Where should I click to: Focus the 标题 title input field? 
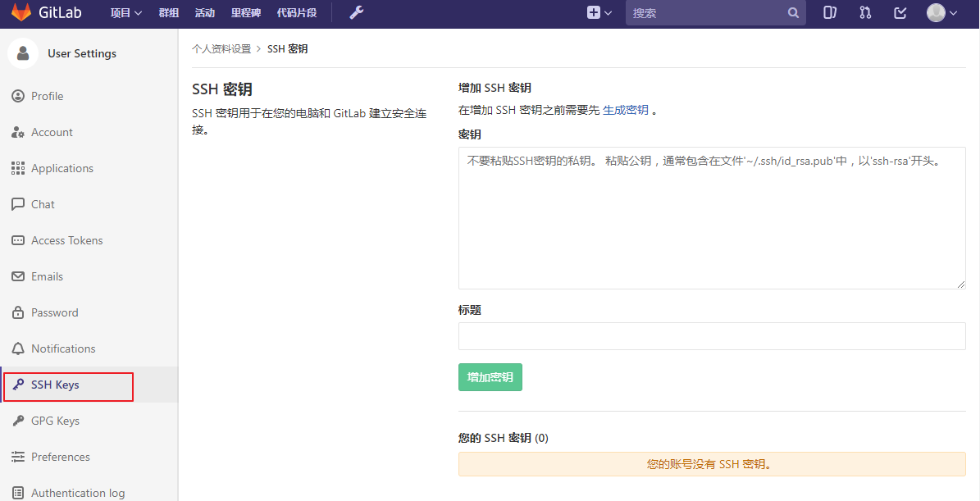point(711,336)
